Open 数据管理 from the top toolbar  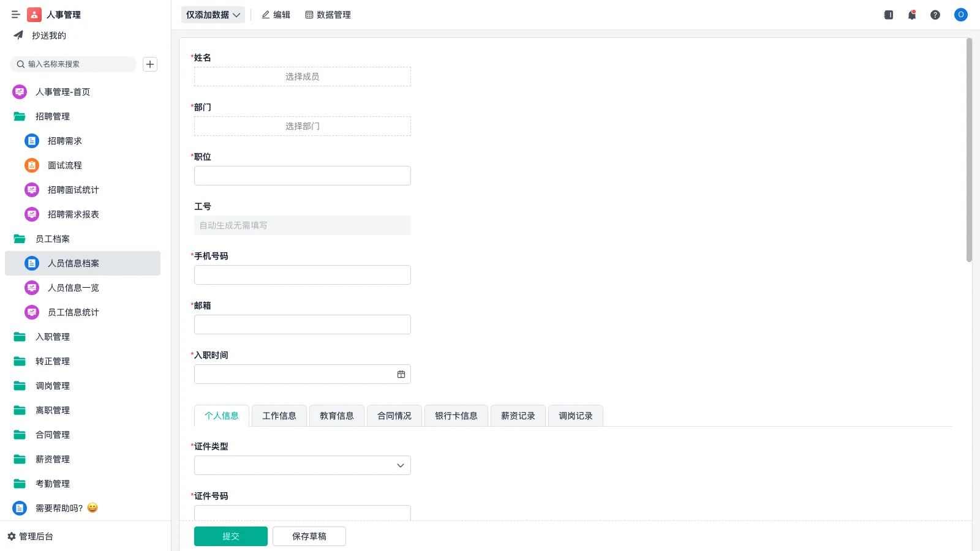tap(328, 15)
